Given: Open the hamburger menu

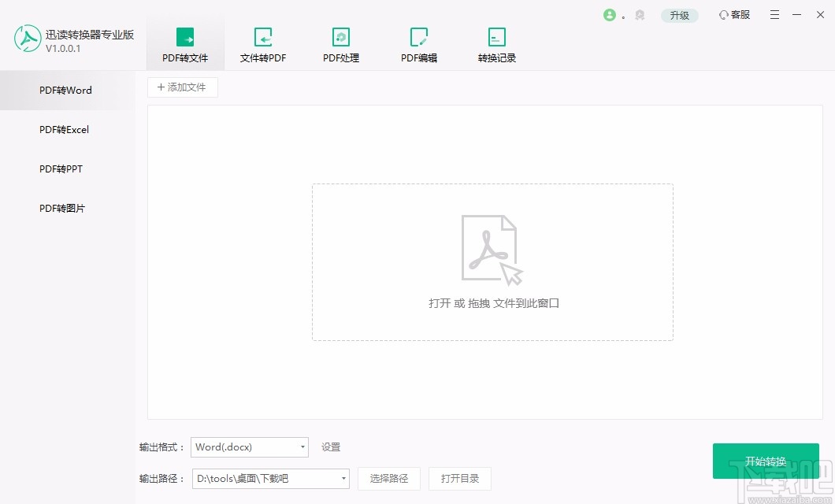Looking at the screenshot, I should point(774,14).
